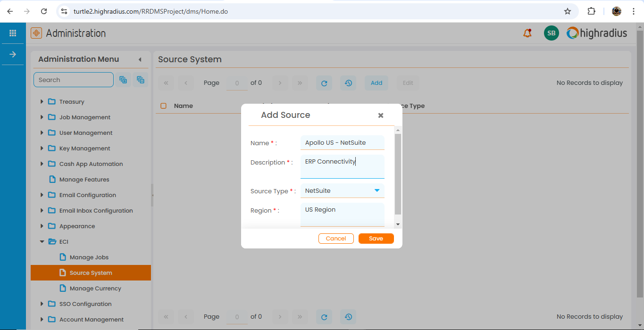Click the browser back arrow
The height and width of the screenshot is (330, 644).
[x=10, y=11]
